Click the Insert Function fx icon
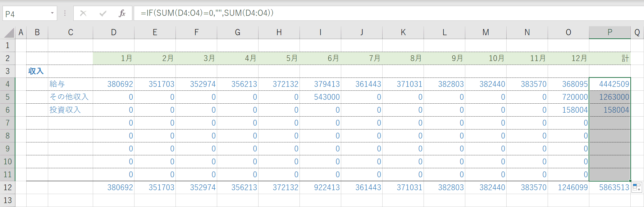Viewport: 644px width, 207px height. (122, 14)
